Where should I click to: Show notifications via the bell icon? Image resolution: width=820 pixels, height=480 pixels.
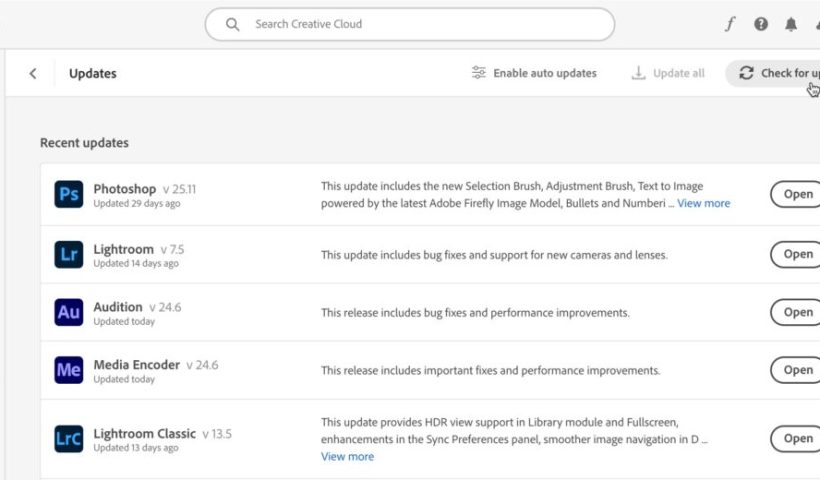pos(791,24)
